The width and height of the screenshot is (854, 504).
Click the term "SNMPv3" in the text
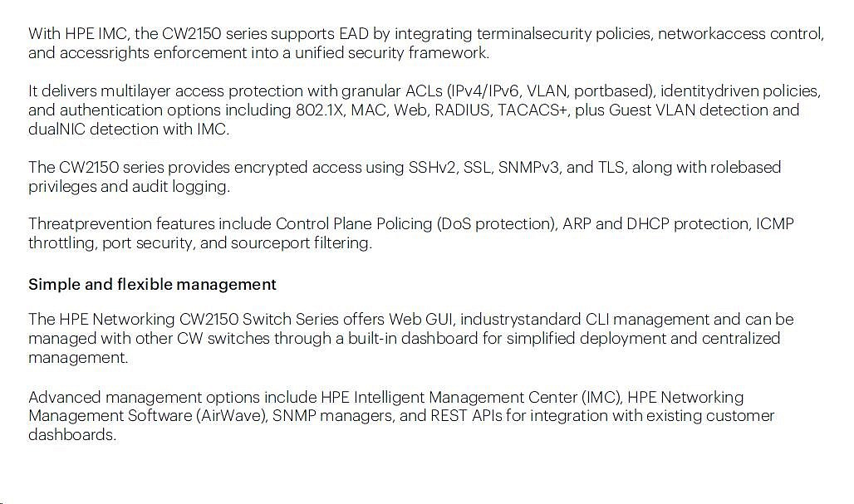pyautogui.click(x=528, y=168)
